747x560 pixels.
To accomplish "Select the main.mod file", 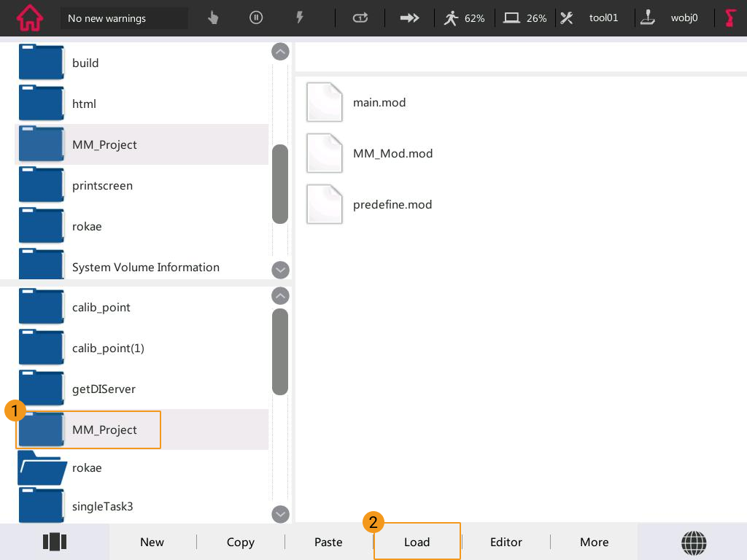I will click(379, 103).
